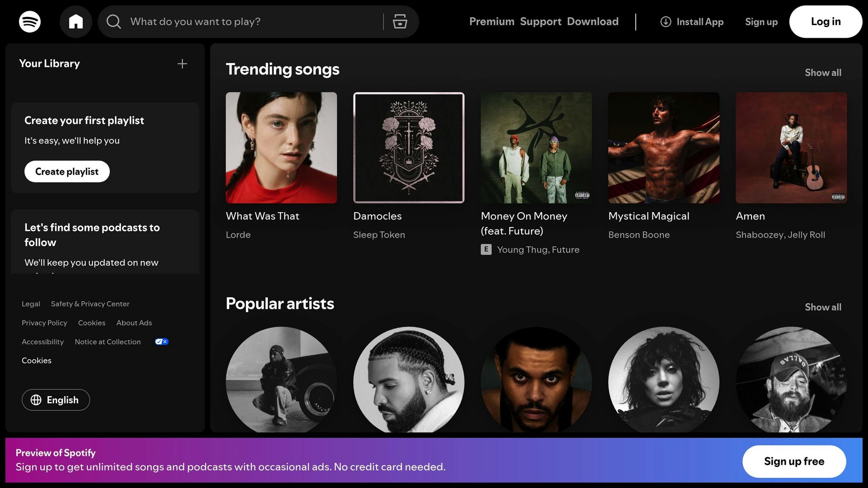Open the Download nav item
The height and width of the screenshot is (488, 868).
click(593, 22)
